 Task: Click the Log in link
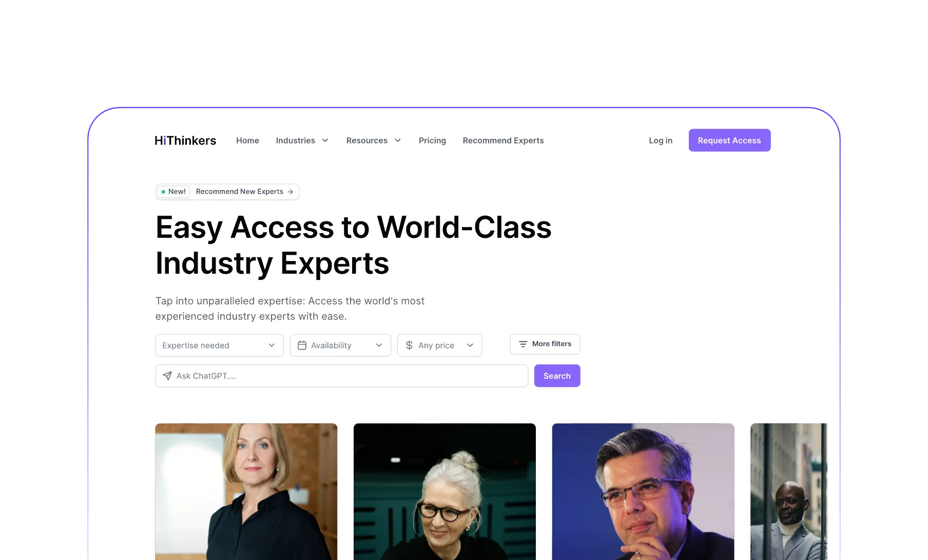(x=661, y=141)
